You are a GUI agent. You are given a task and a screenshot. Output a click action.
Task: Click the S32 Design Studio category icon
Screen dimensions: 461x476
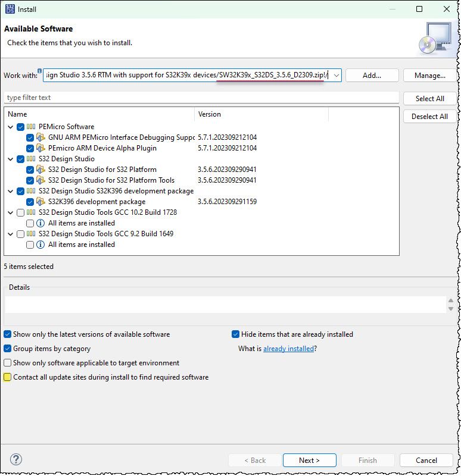pos(31,159)
